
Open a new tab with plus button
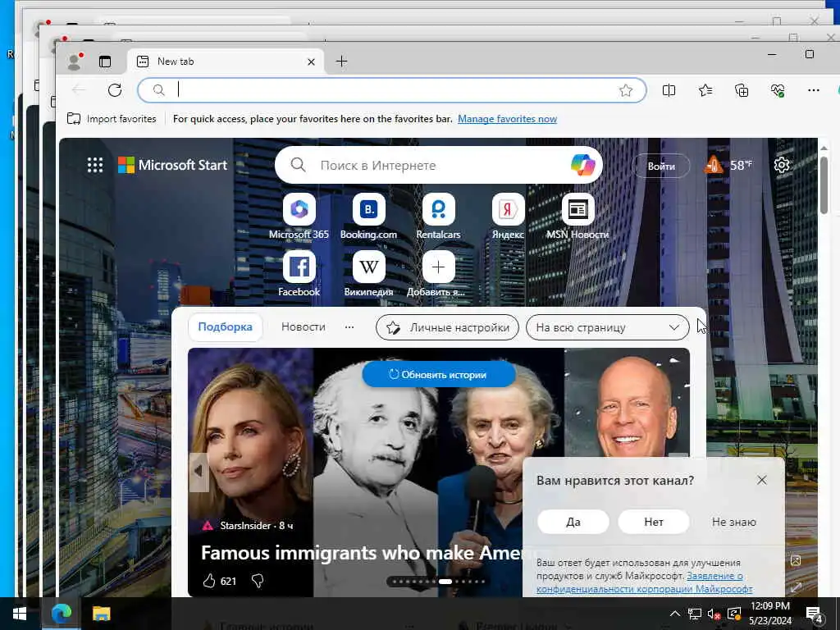(x=341, y=62)
